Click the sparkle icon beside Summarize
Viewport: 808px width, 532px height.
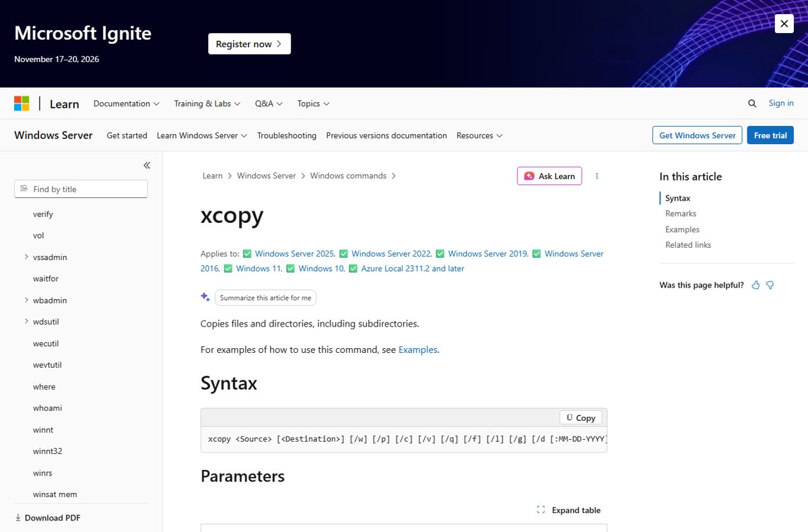[205, 297]
